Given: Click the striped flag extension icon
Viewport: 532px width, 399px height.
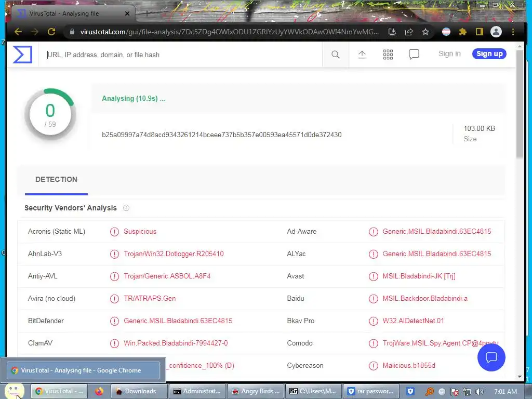Looking at the screenshot, I should [446, 32].
